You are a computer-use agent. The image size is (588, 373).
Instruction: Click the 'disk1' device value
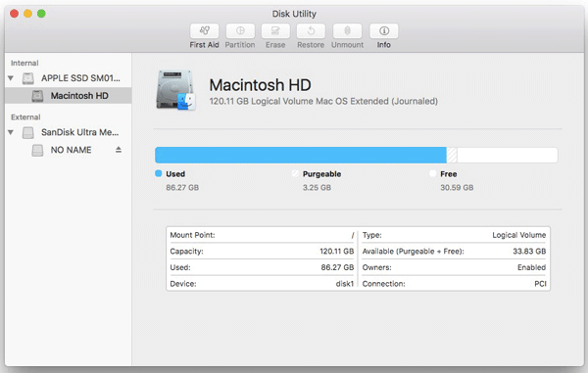[345, 284]
